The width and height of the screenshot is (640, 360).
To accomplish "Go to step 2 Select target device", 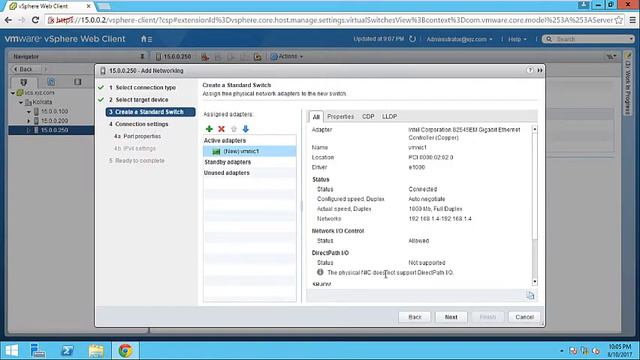I will click(x=138, y=100).
